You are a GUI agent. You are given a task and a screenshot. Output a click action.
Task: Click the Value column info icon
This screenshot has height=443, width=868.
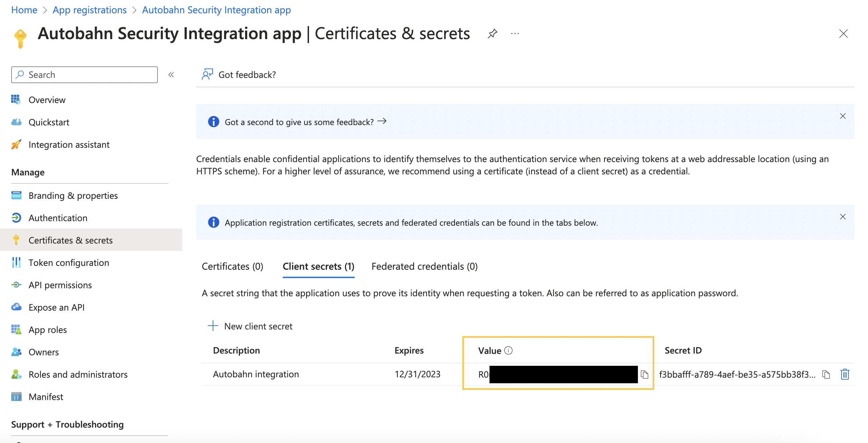tap(508, 350)
